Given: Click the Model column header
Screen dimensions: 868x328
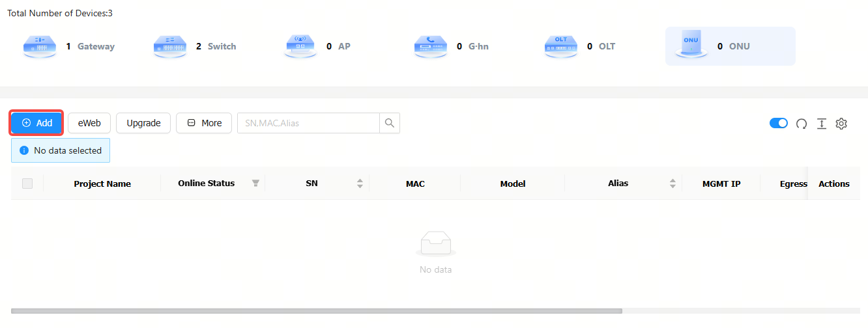Looking at the screenshot, I should (x=513, y=184).
